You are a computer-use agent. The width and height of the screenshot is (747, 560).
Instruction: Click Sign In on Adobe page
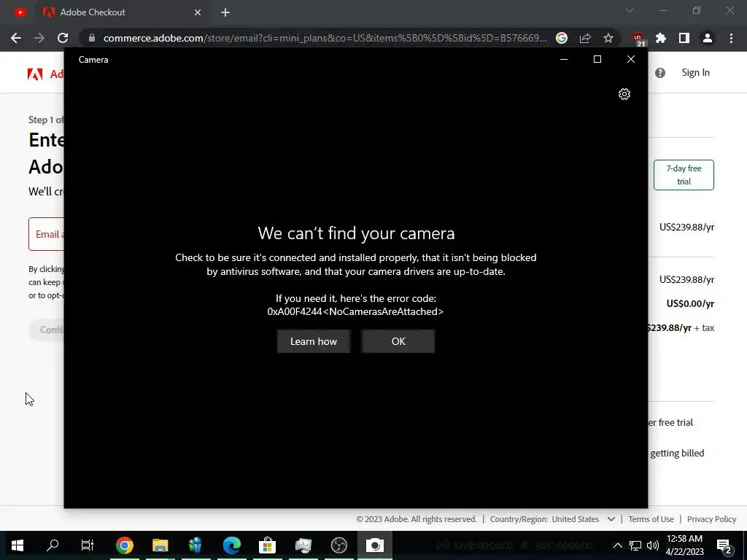[695, 72]
